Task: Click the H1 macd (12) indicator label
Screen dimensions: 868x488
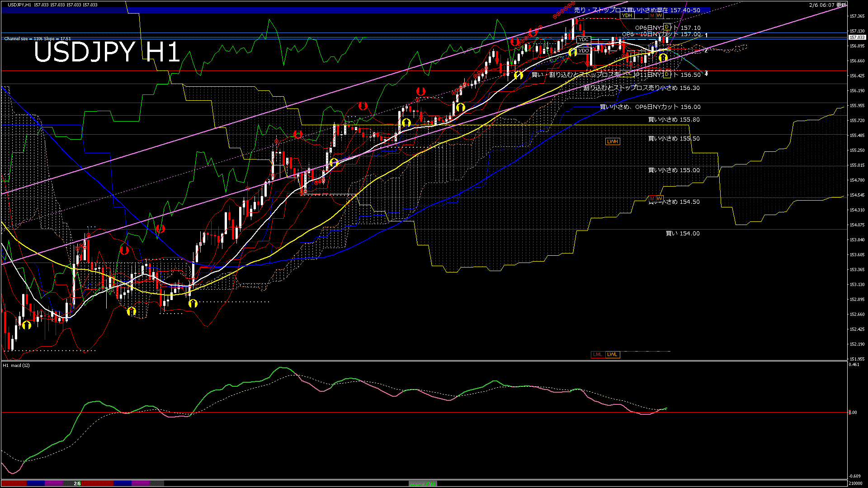Action: [16, 365]
